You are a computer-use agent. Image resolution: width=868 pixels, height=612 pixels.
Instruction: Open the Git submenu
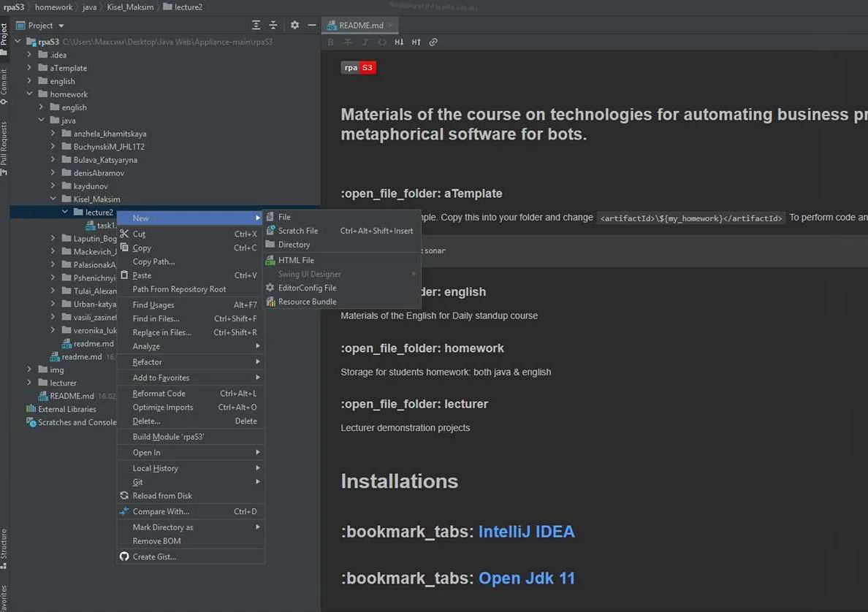[191, 482]
